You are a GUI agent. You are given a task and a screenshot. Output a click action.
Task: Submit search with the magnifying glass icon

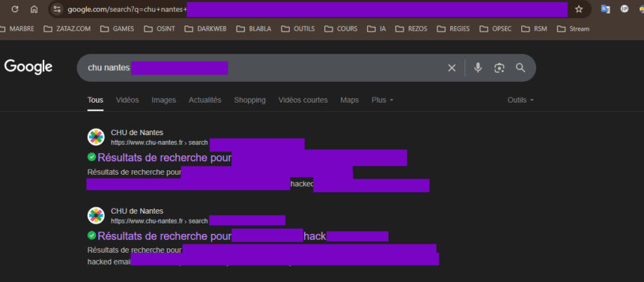[520, 67]
